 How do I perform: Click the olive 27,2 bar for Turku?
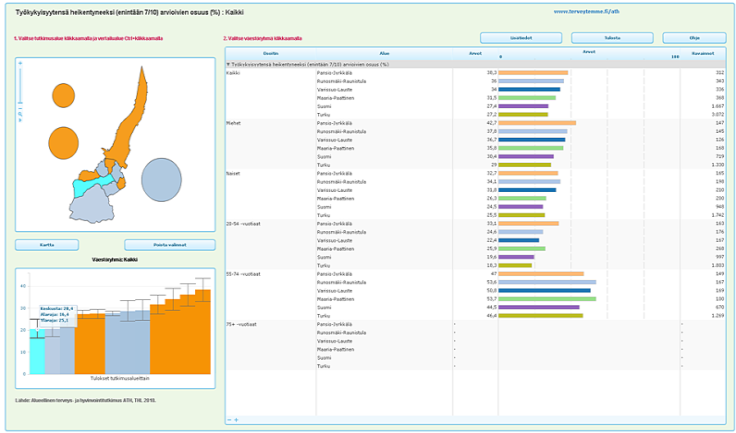pos(523,115)
